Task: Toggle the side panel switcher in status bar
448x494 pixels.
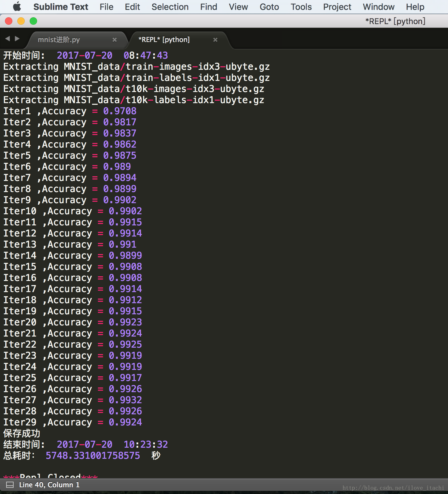Action: 10,485
